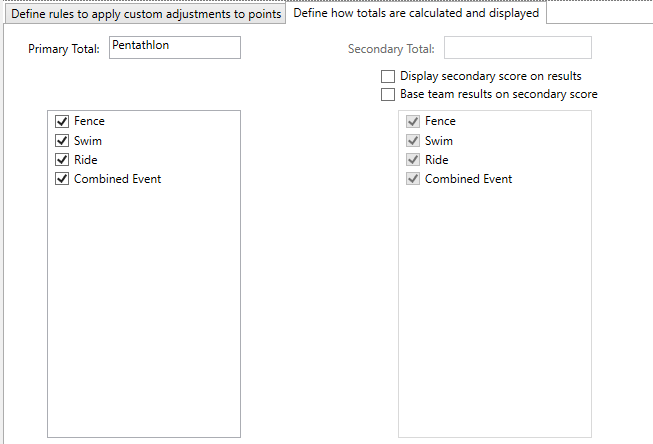Enable Display secondary score on results

pyautogui.click(x=388, y=77)
